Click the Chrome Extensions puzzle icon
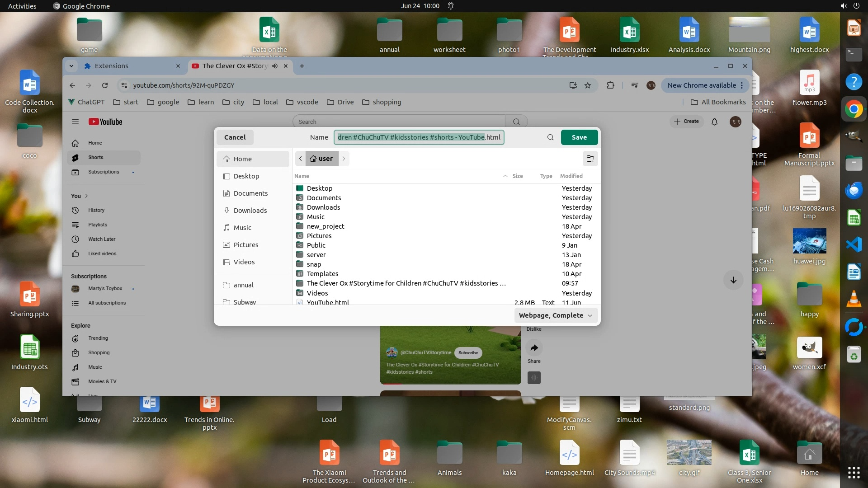 coord(610,85)
